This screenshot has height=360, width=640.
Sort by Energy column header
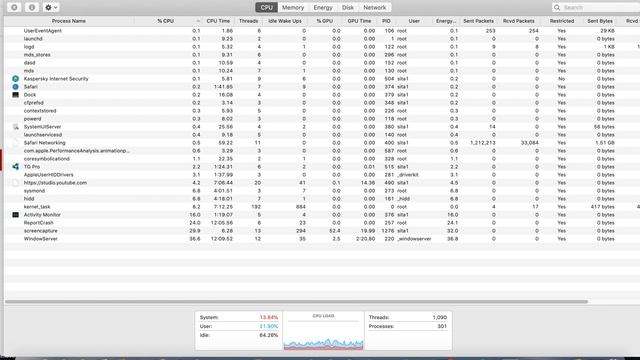pyautogui.click(x=446, y=21)
